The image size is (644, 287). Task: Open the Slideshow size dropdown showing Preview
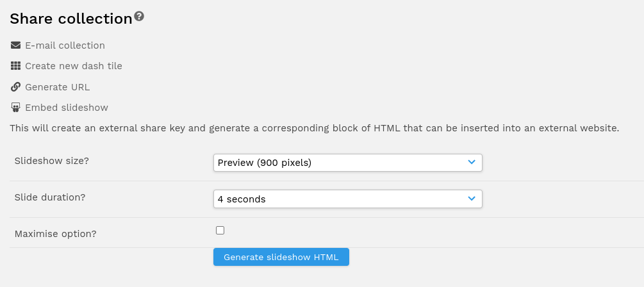coord(347,163)
